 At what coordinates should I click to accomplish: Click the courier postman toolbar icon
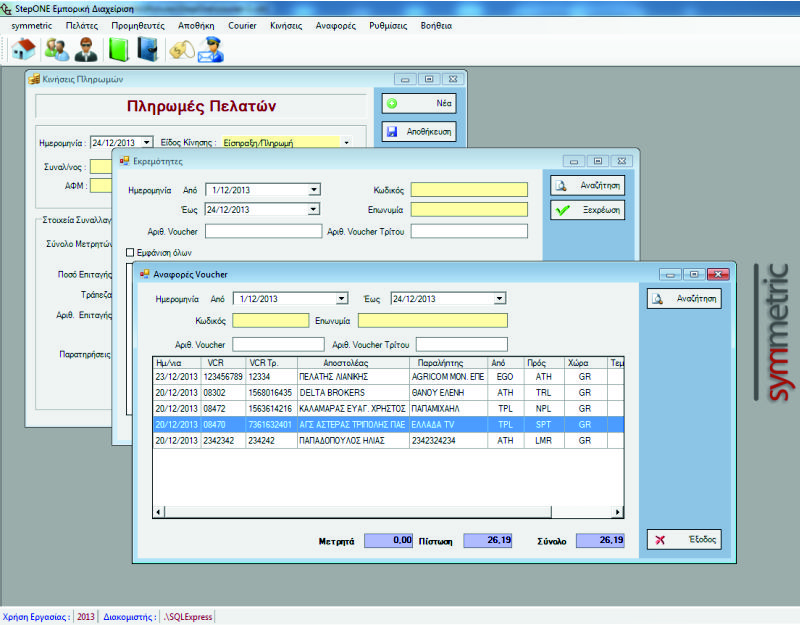click(x=210, y=48)
